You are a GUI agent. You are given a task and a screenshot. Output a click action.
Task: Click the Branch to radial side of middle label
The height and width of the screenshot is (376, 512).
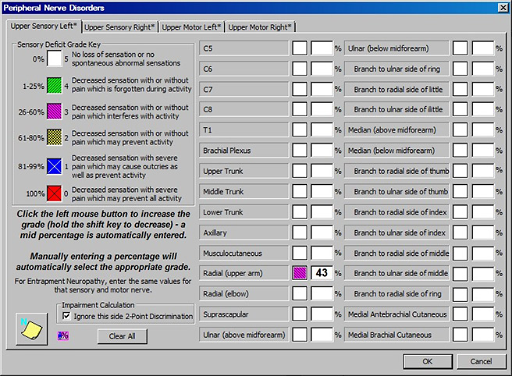397,253
